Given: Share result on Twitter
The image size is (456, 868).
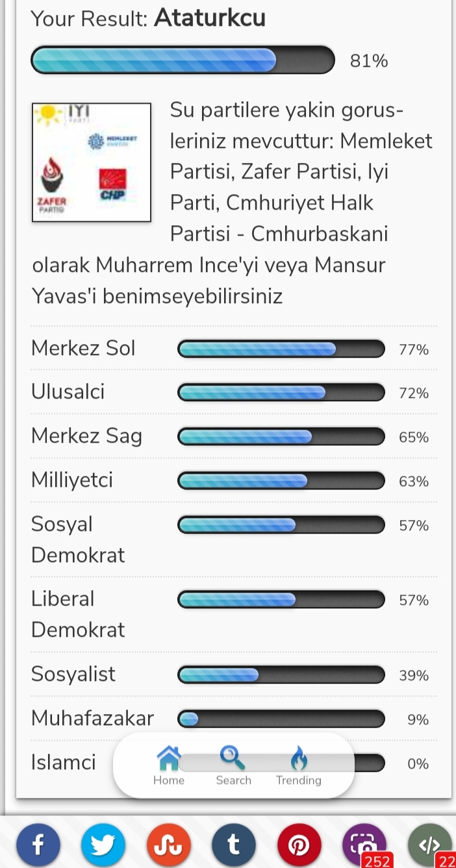Looking at the screenshot, I should click(103, 845).
